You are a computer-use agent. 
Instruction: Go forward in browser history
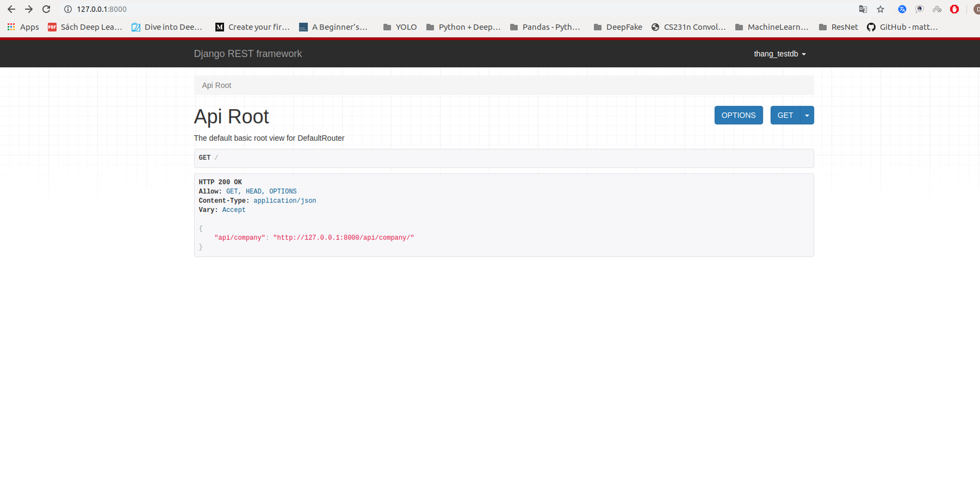(x=29, y=10)
